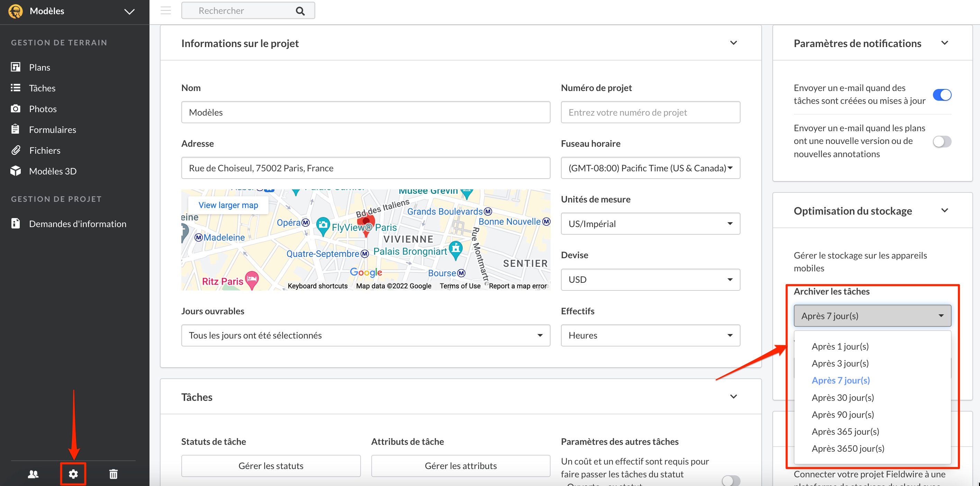Collapse Informations sur le projet section
The height and width of the screenshot is (486, 980).
pyautogui.click(x=733, y=43)
